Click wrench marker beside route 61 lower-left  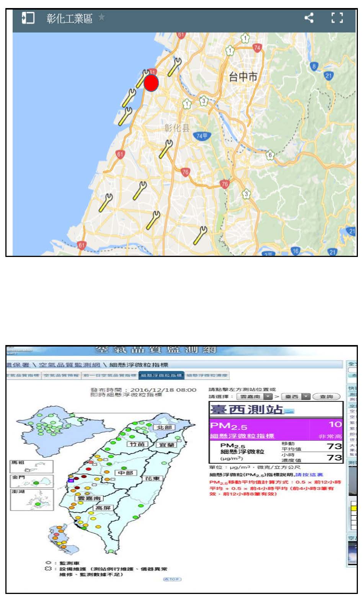[105, 203]
